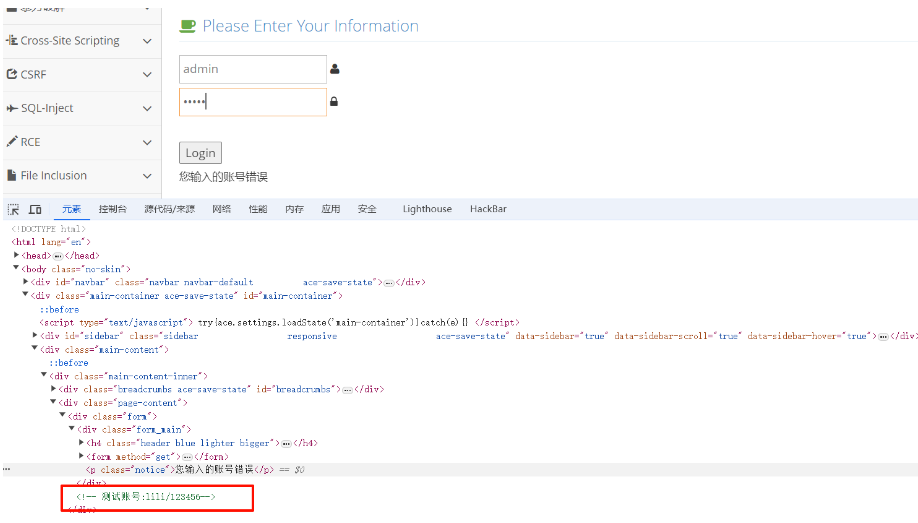Click the File Inclusion file icon

click(x=11, y=175)
